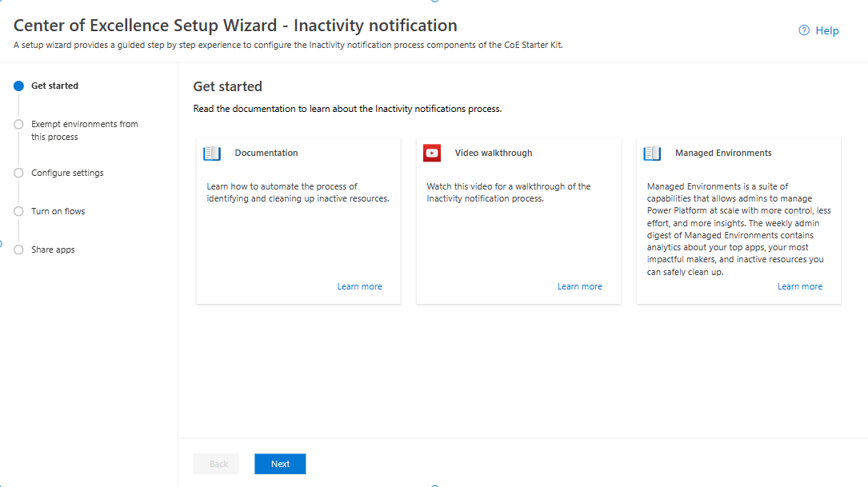
Task: Click the Setup Wizard page title
Action: (235, 26)
